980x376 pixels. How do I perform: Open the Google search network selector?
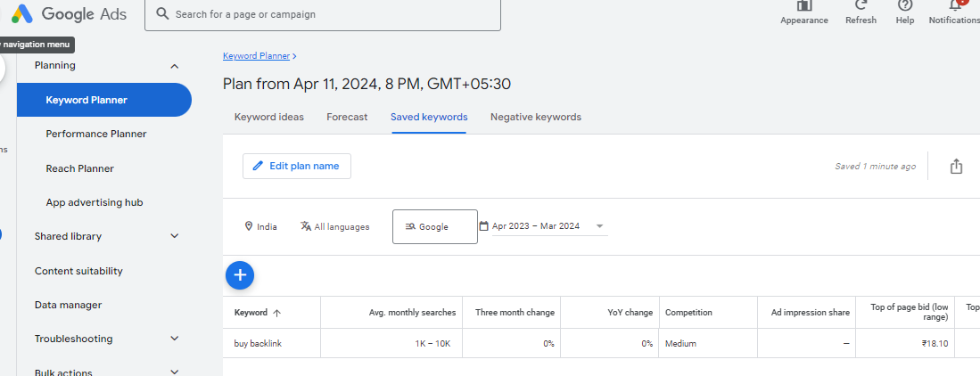pyautogui.click(x=435, y=226)
